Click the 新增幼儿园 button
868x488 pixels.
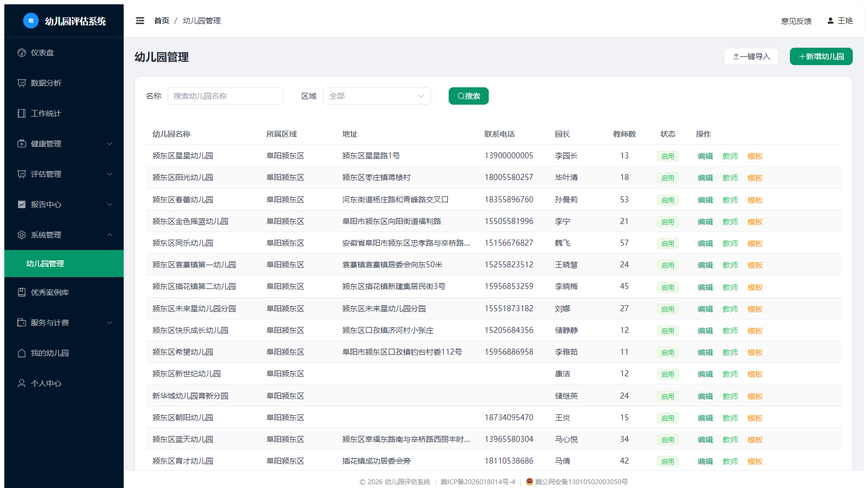[x=821, y=56]
